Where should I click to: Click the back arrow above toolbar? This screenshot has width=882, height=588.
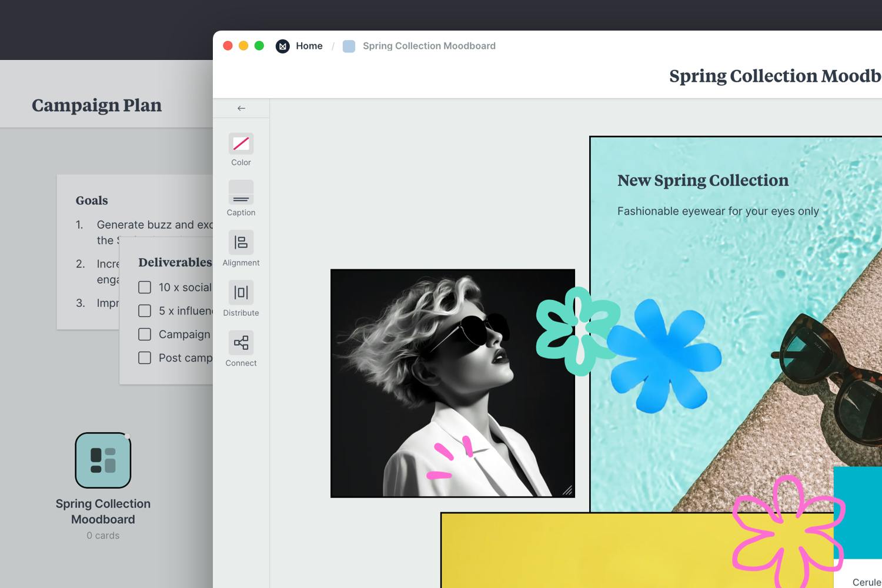click(x=241, y=108)
